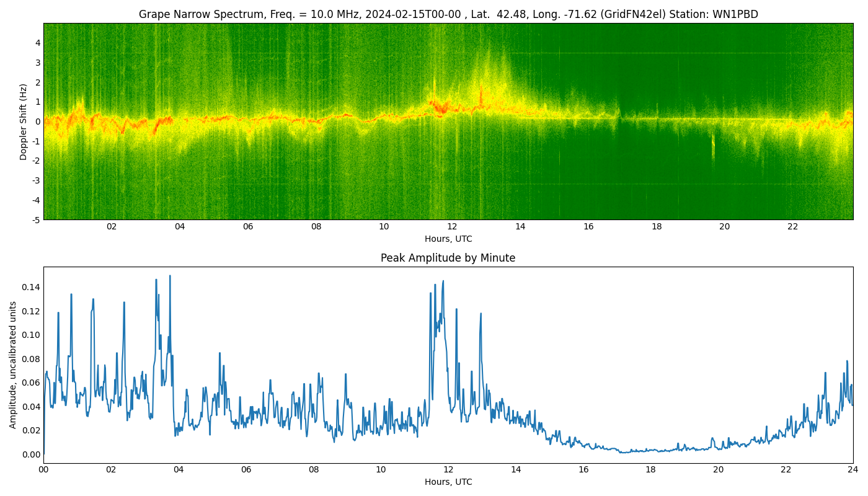The image size is (868, 496).
Task: Select the -5 tick on Doppler axis
Action: point(37,219)
